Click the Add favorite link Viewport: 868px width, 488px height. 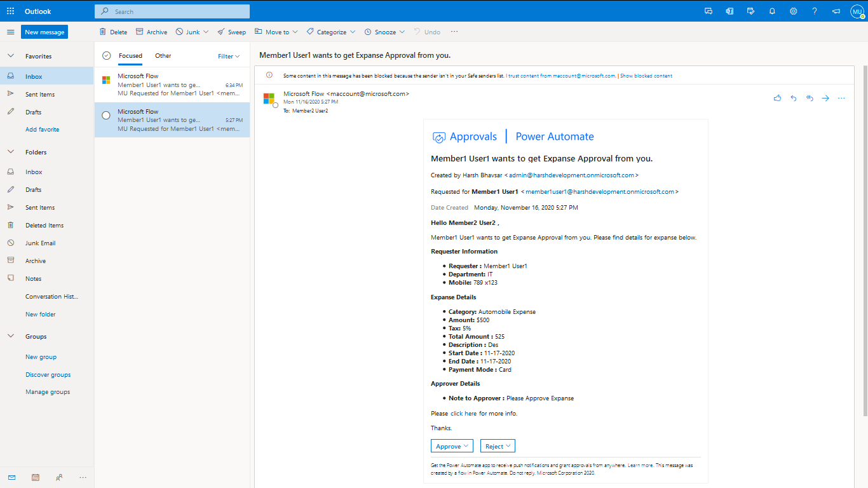[x=42, y=129]
